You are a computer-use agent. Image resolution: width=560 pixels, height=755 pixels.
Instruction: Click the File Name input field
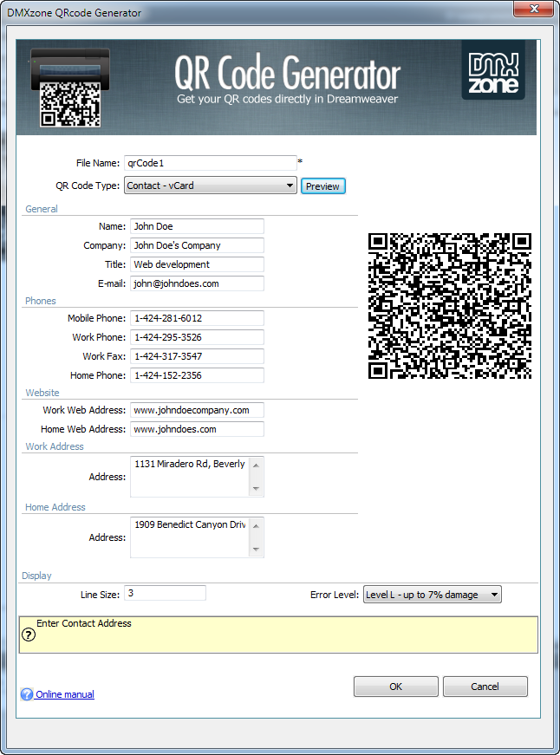tap(211, 163)
